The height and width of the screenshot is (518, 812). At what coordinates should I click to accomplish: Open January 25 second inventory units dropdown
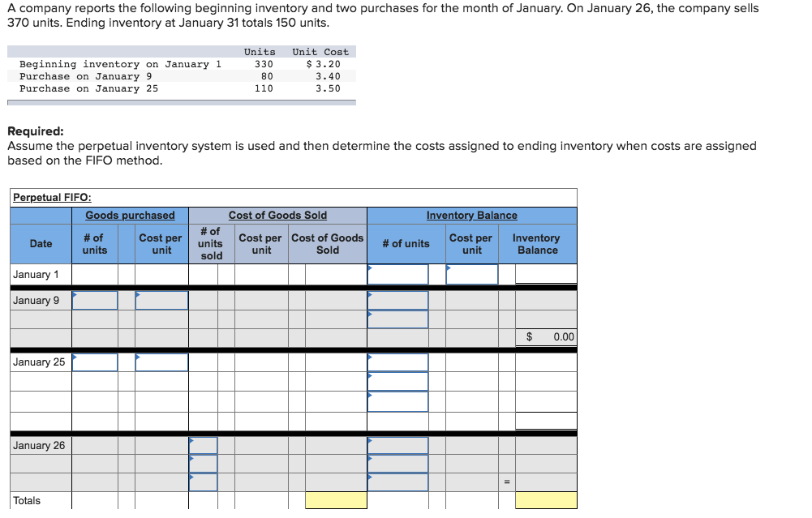pos(397,382)
